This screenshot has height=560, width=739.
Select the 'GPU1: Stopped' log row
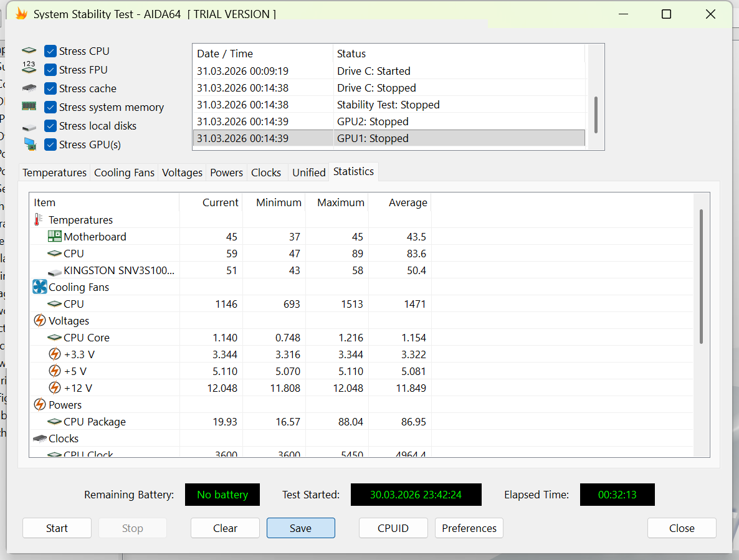point(389,138)
